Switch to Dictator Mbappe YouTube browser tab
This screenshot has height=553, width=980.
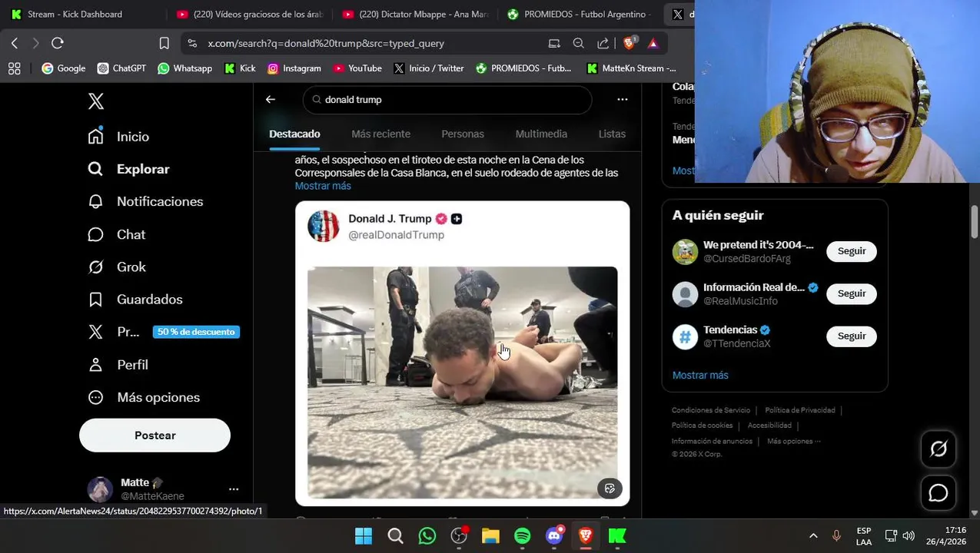pos(416,14)
